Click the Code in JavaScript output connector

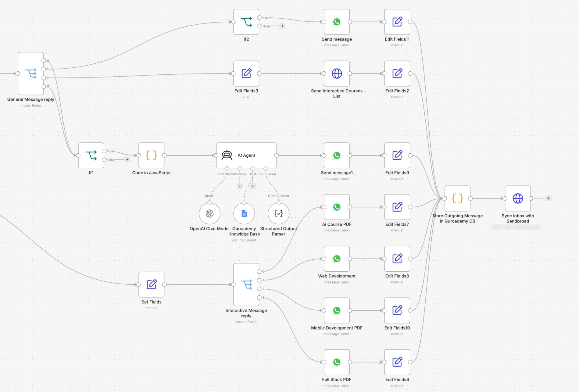click(164, 155)
